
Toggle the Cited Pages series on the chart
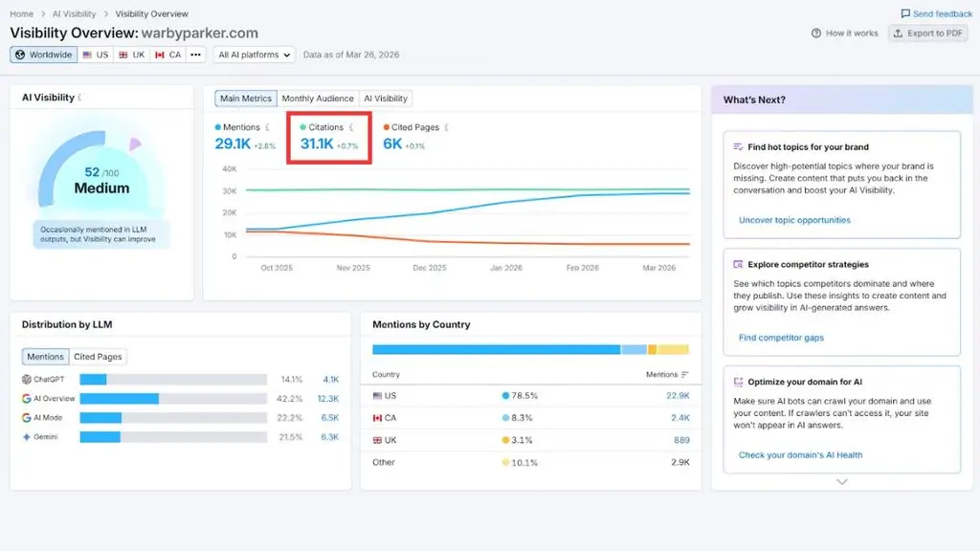click(x=412, y=127)
